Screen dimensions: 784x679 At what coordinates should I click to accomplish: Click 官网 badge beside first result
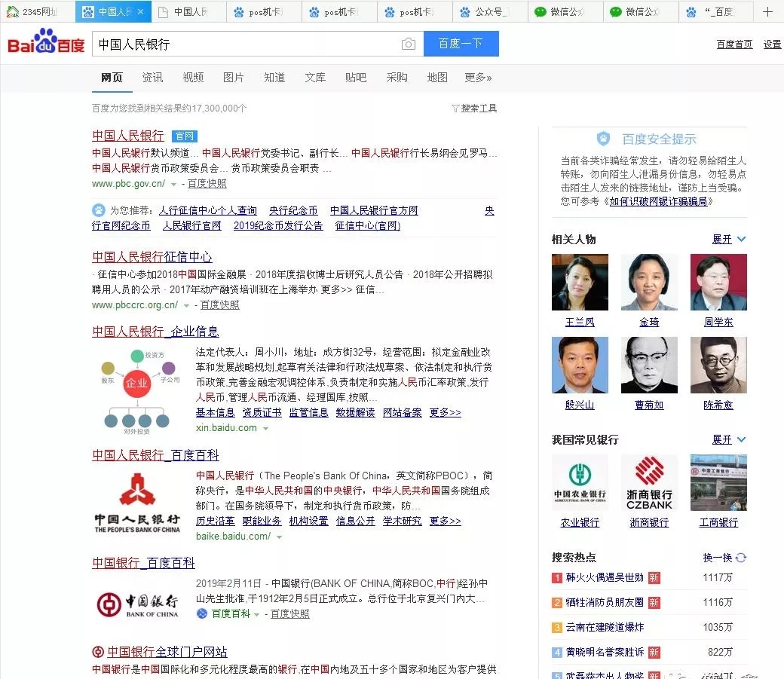point(185,136)
